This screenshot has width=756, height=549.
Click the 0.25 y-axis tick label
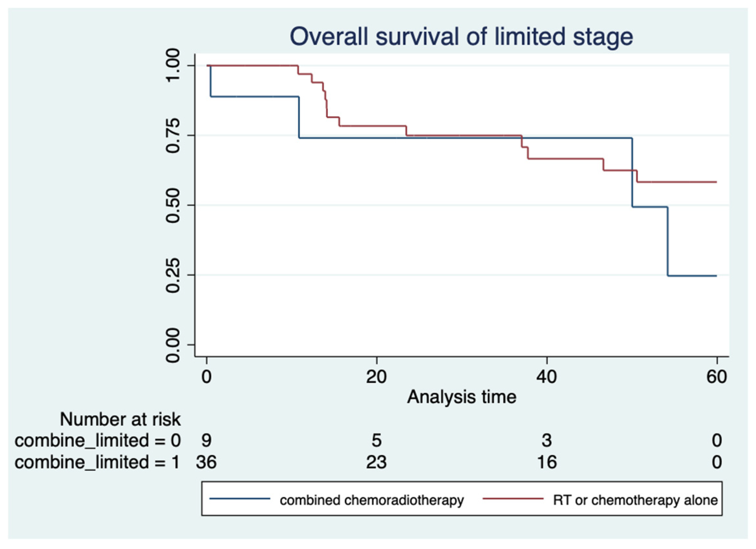pyautogui.click(x=173, y=275)
